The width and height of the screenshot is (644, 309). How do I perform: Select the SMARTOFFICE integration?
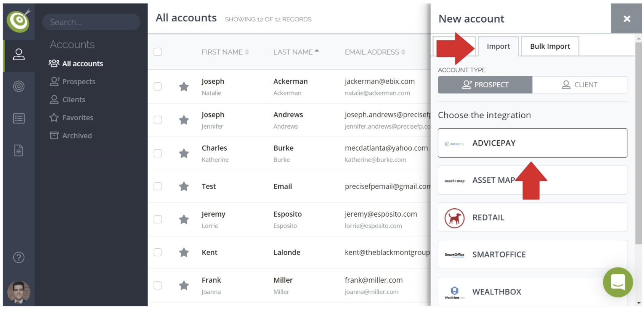click(532, 254)
